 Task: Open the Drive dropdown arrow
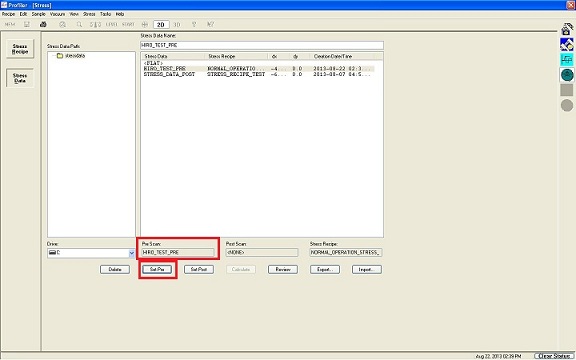pyautogui.click(x=132, y=253)
